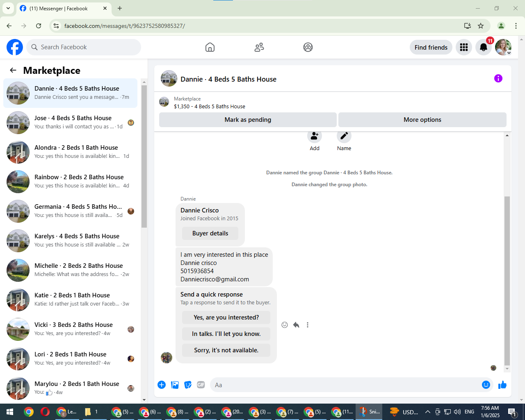Open more actions plus icon in composer
The width and height of the screenshot is (525, 420).
[162, 385]
